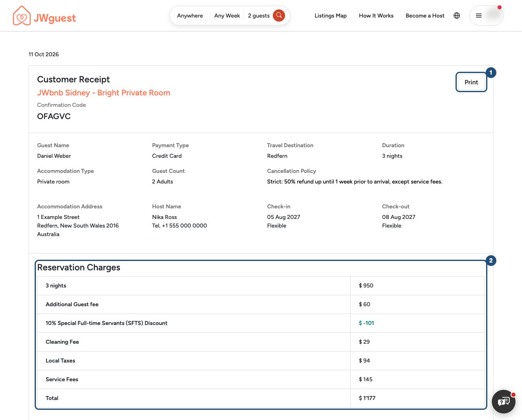Open the 2 guests selector
522x420 pixels.
259,15
